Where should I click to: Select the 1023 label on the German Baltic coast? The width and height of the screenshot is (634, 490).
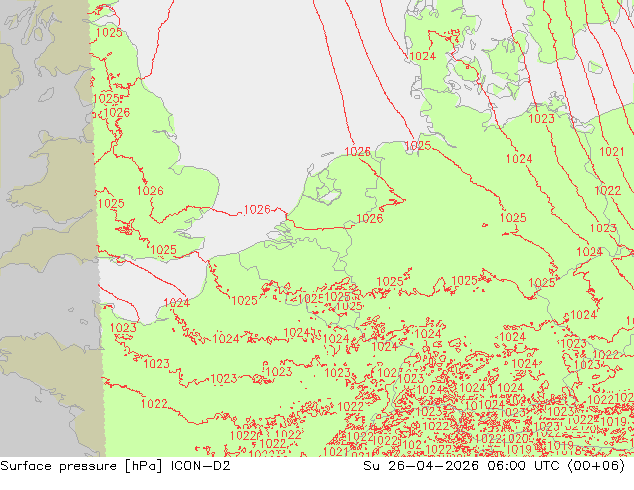tap(541, 118)
